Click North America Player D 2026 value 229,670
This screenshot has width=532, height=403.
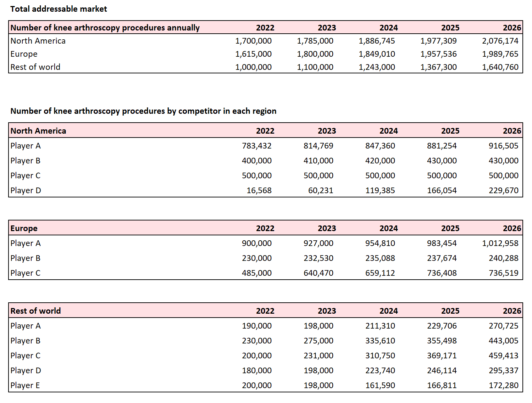click(x=503, y=190)
